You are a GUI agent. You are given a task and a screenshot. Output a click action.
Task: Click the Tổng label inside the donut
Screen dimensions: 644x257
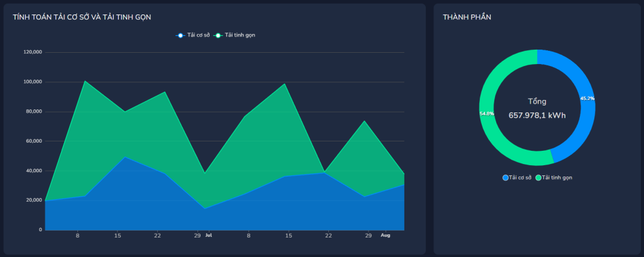click(537, 101)
